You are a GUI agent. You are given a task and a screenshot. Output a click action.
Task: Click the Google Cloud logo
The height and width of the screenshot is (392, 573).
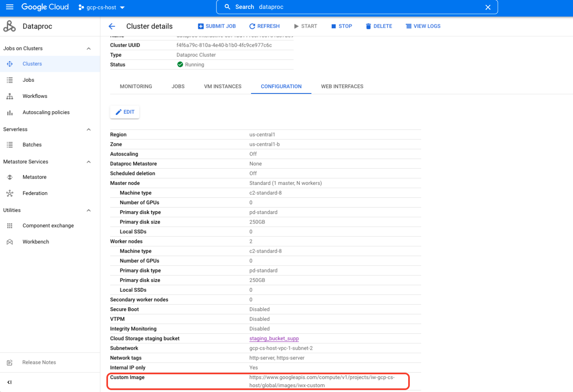pos(45,7)
